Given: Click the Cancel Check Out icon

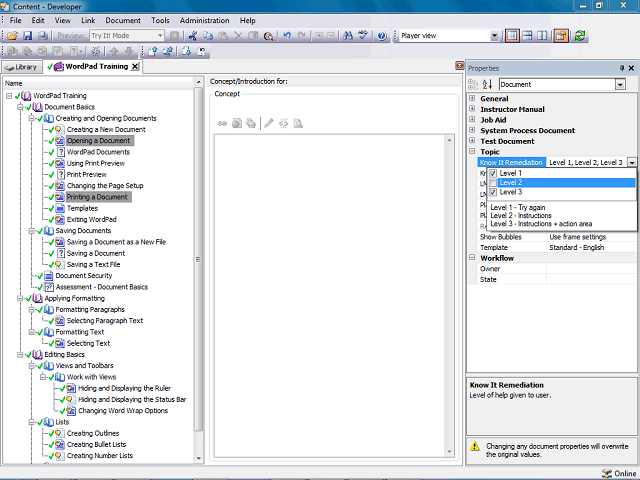Looking at the screenshot, I should click(202, 51).
